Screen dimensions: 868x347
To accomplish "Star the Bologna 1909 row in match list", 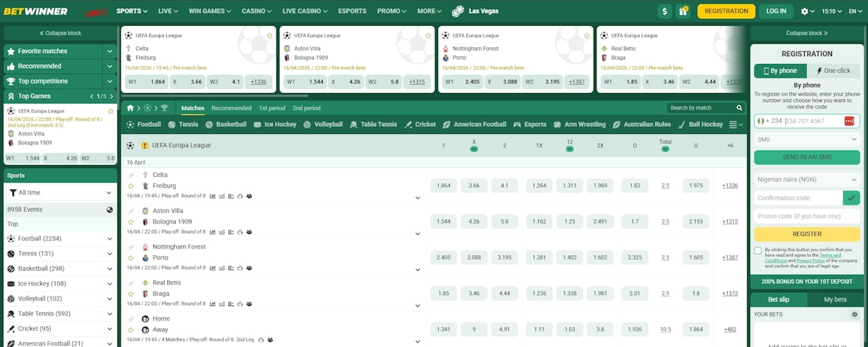I will point(131,222).
